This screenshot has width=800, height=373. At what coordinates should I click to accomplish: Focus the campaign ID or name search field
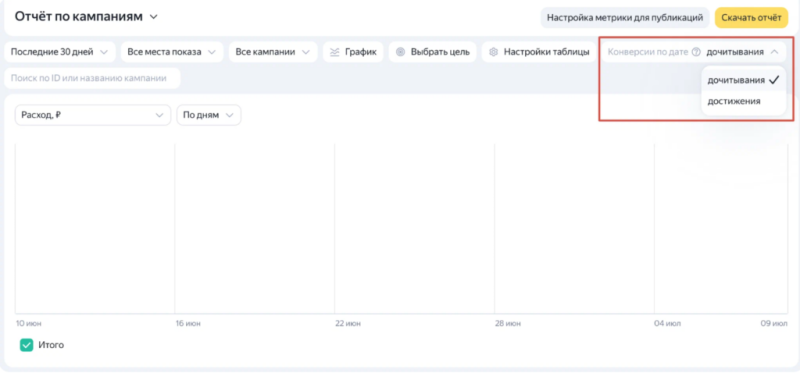[92, 78]
